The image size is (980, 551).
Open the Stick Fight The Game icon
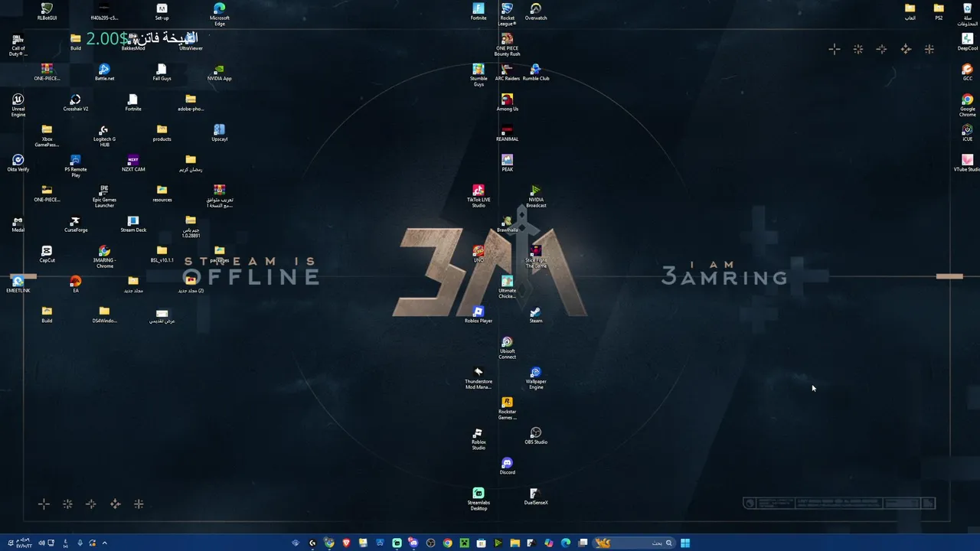[x=536, y=256]
